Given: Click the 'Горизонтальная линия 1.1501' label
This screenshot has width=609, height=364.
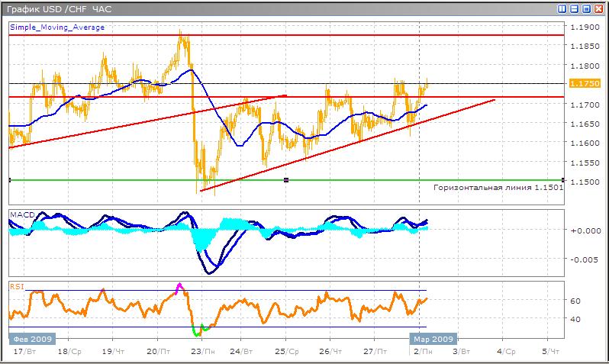Looking at the screenshot, I should 498,188.
